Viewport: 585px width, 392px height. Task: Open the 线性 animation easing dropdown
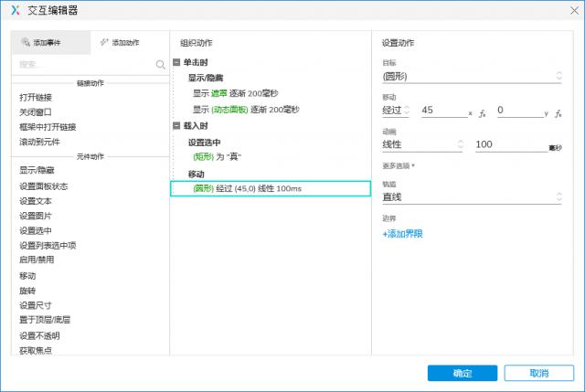click(x=422, y=144)
